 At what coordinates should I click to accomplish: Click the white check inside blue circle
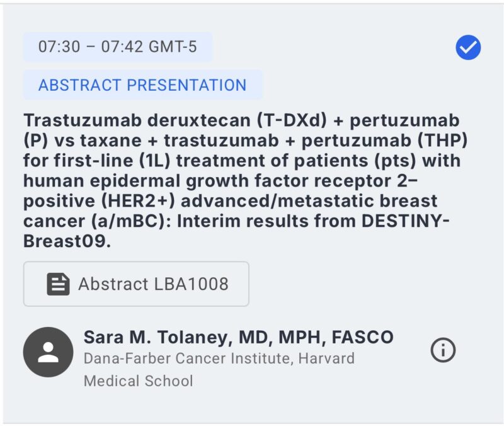point(468,48)
